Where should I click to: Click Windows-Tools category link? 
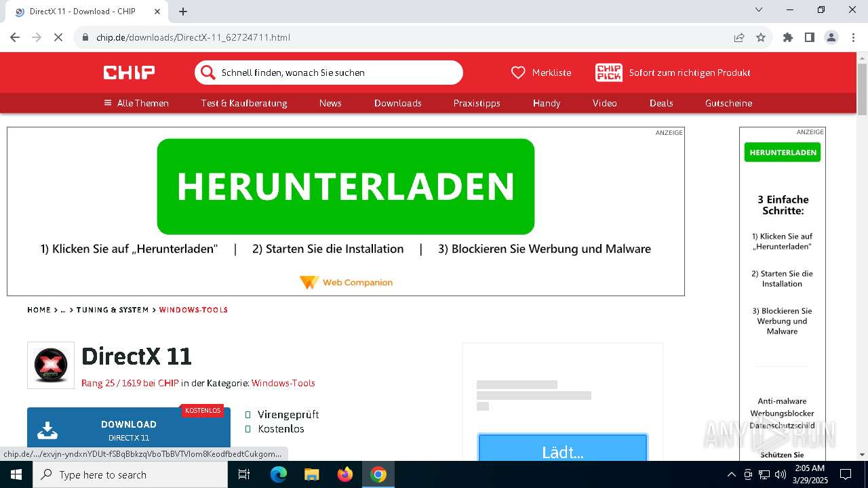click(283, 383)
